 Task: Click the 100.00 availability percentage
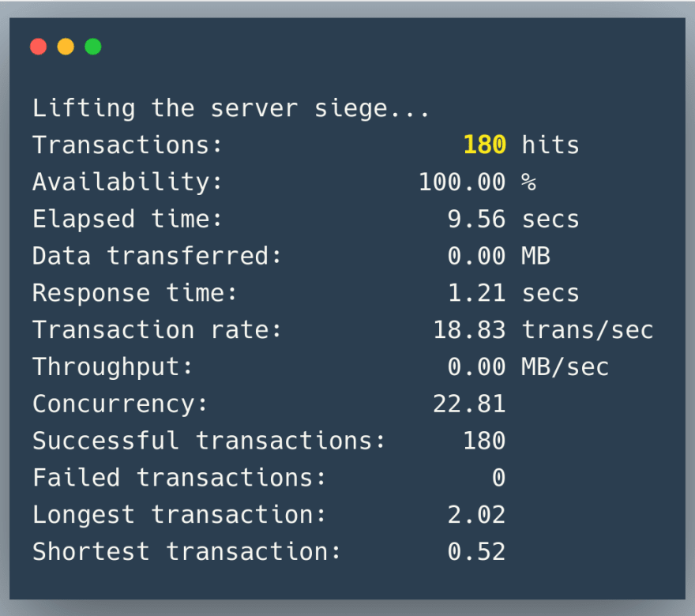(x=462, y=182)
